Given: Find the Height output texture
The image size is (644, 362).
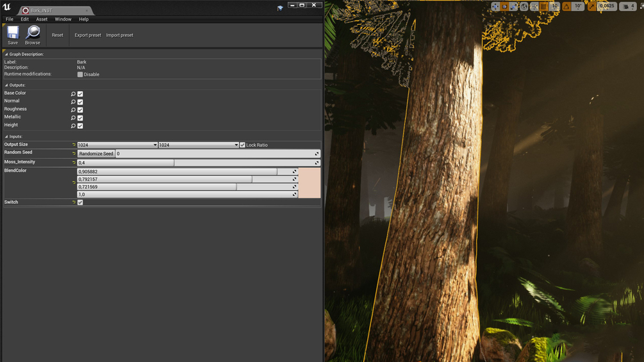Looking at the screenshot, I should [x=73, y=126].
